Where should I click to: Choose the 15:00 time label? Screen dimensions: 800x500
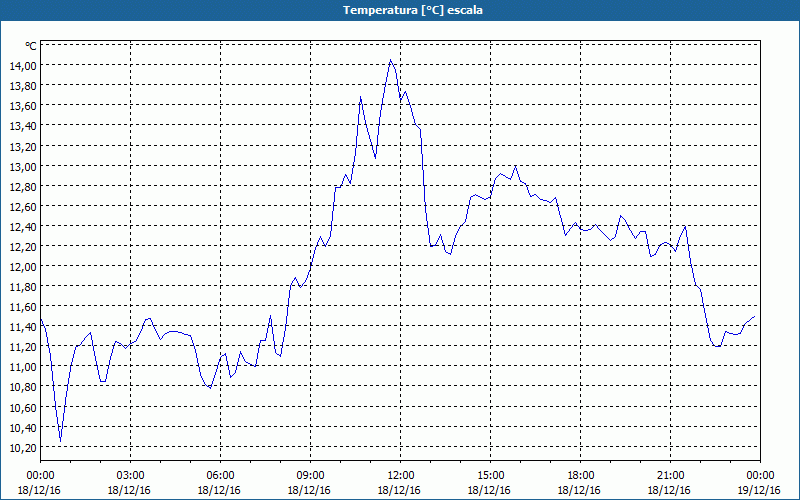tap(490, 476)
